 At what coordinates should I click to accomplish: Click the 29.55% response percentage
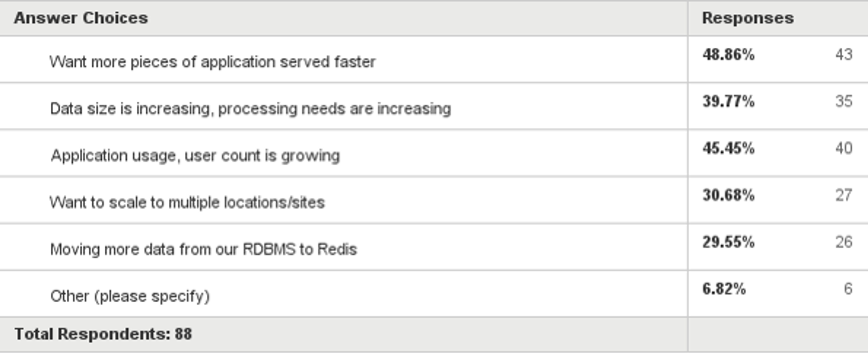[x=729, y=242]
